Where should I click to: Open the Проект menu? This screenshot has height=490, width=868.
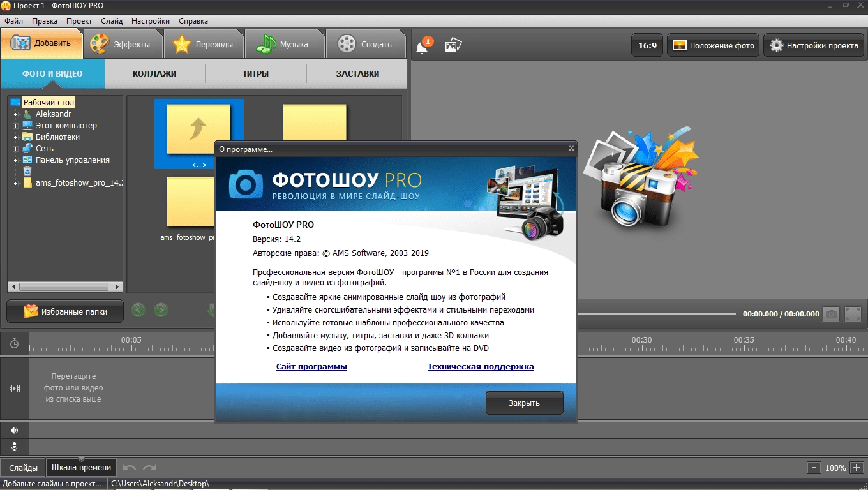coord(79,21)
